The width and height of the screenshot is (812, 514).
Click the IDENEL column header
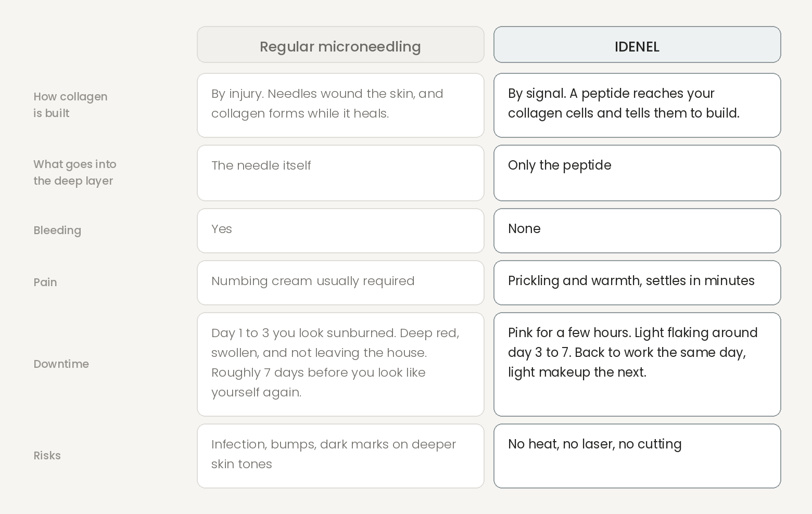click(637, 45)
